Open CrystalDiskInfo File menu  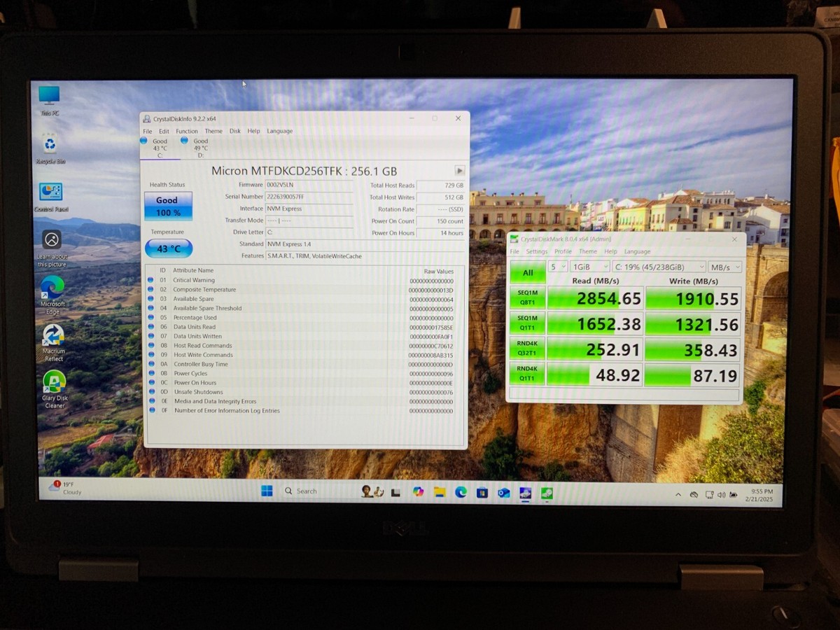[147, 131]
